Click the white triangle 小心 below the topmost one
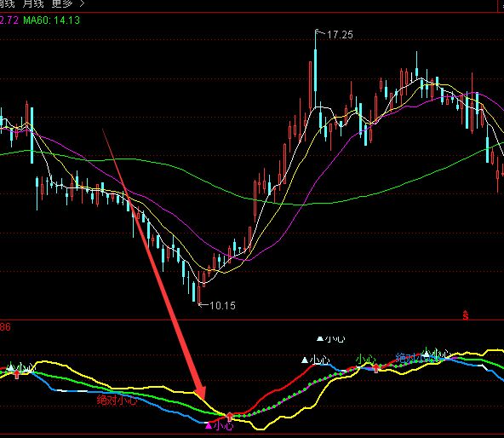 click(316, 360)
